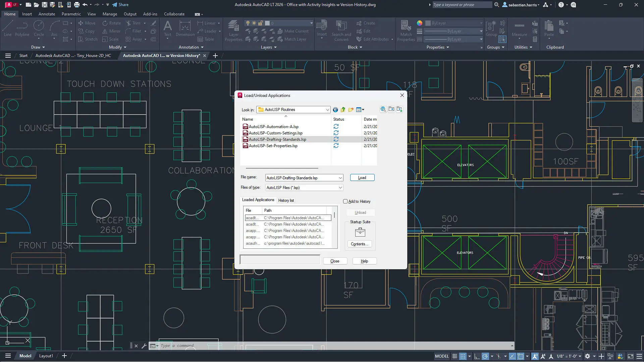The image size is (644, 362).
Task: Click the Mirror tool in Modify panel
Action: point(111,31)
